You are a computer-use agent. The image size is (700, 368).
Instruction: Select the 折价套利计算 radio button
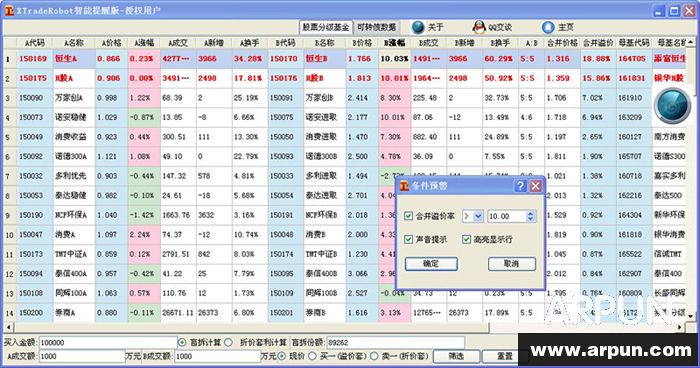pyautogui.click(x=229, y=342)
